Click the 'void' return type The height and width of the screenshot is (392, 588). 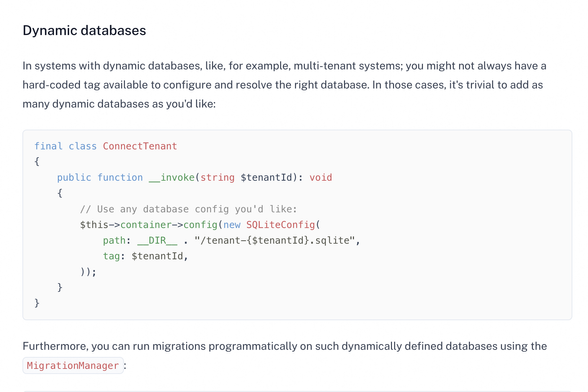[x=321, y=177]
